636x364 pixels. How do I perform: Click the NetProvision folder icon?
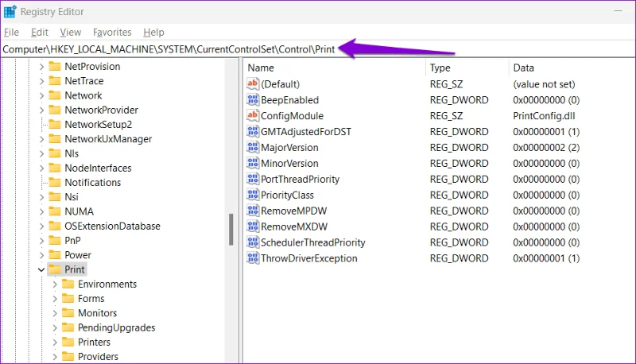click(x=54, y=66)
